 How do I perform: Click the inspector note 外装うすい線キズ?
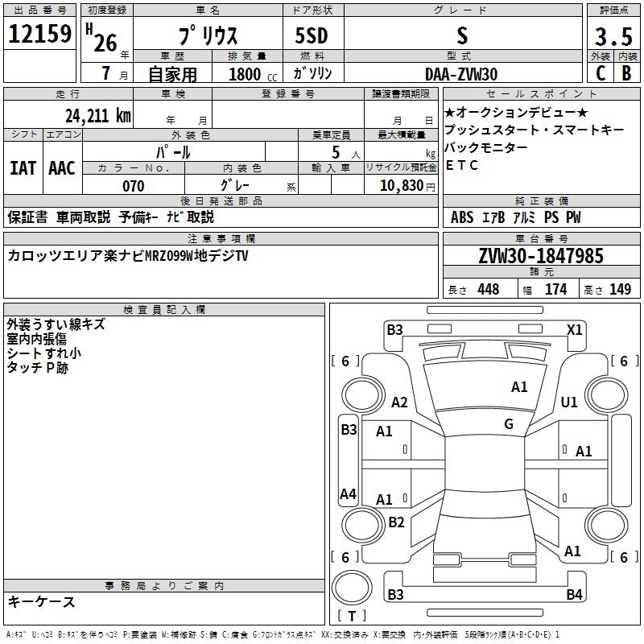coord(56,324)
